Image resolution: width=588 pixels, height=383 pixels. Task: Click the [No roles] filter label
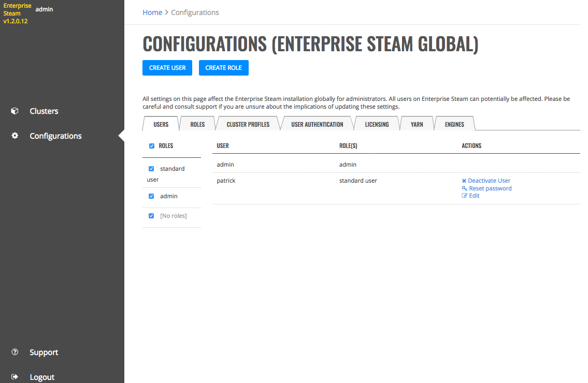tap(173, 216)
